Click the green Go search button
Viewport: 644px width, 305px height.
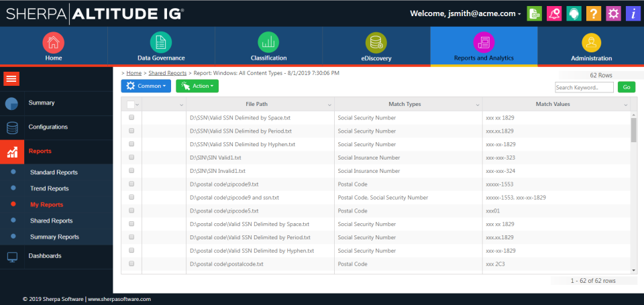pos(627,87)
